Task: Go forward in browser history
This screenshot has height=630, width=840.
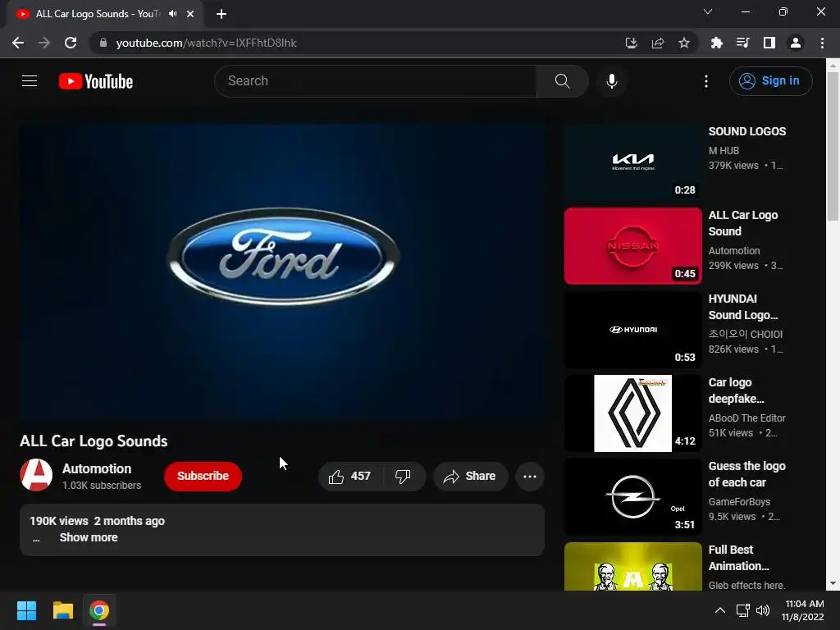Action: click(44, 43)
